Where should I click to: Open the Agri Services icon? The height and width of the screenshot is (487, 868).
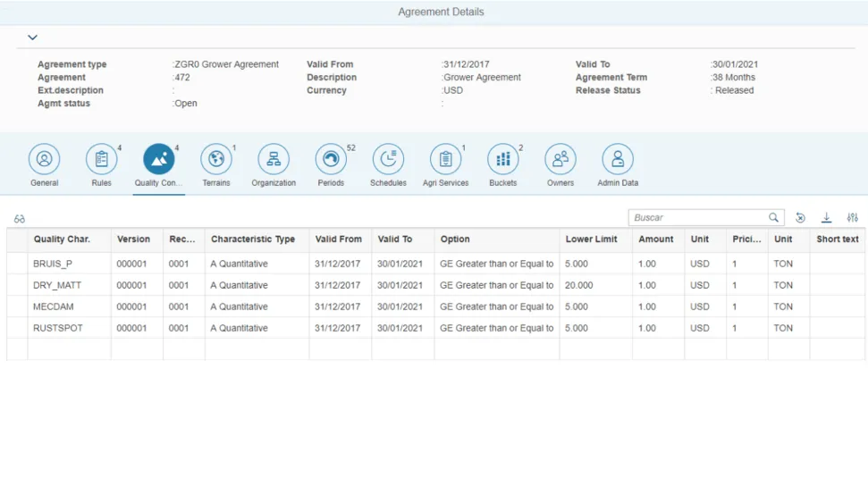coord(445,160)
